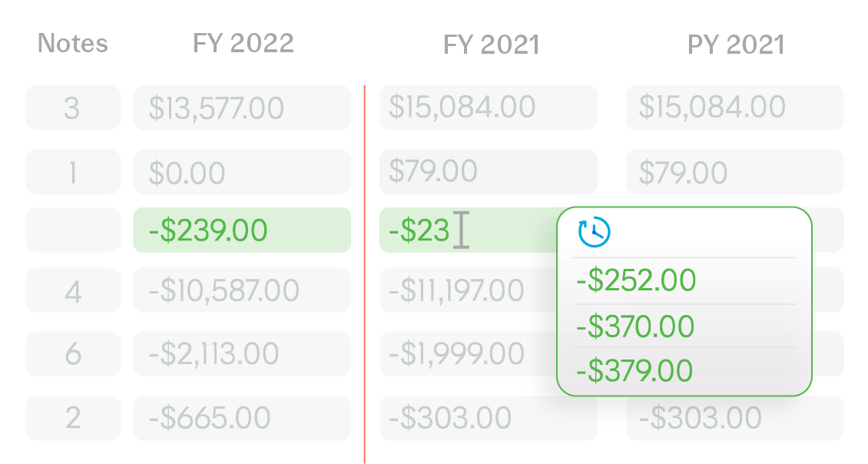This screenshot has height=464, width=868.
Task: Select the -$252.00 suggestion
Action: coord(636,281)
